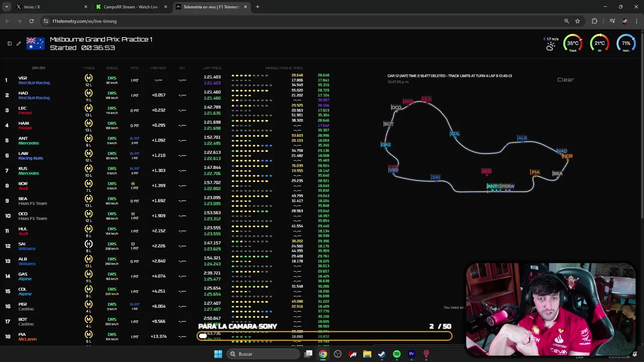Click SAI's hard tyre icon

click(89, 244)
